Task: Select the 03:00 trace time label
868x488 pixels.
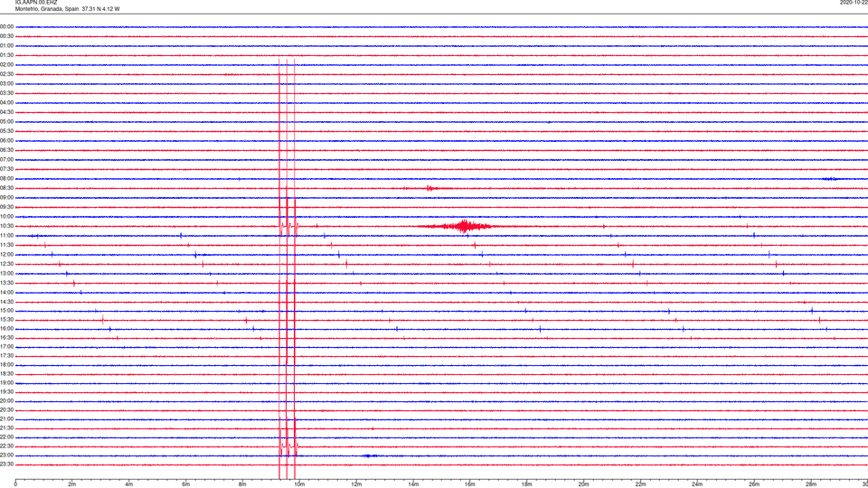Action: (x=6, y=83)
